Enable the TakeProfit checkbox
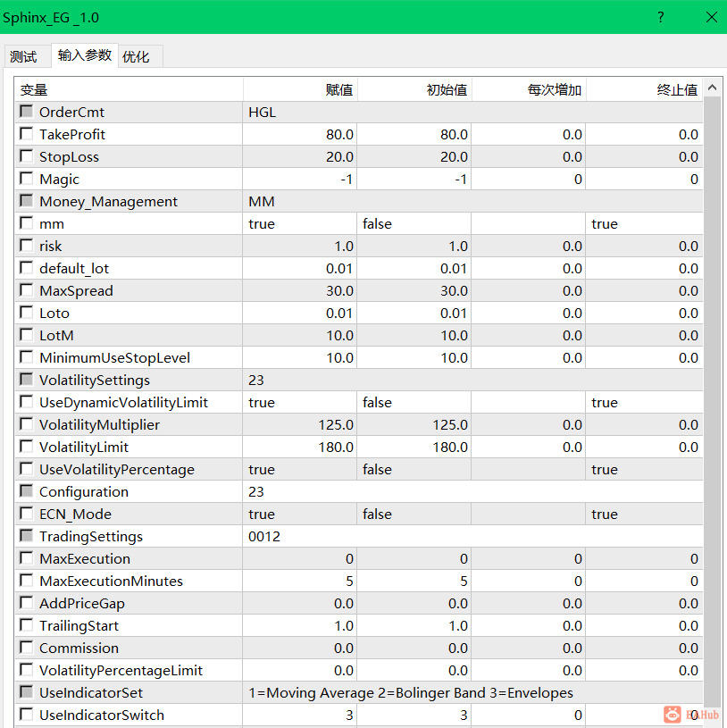 (x=27, y=134)
